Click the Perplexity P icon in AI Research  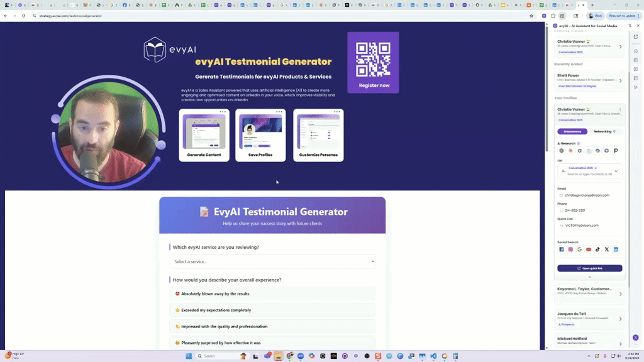(616, 151)
